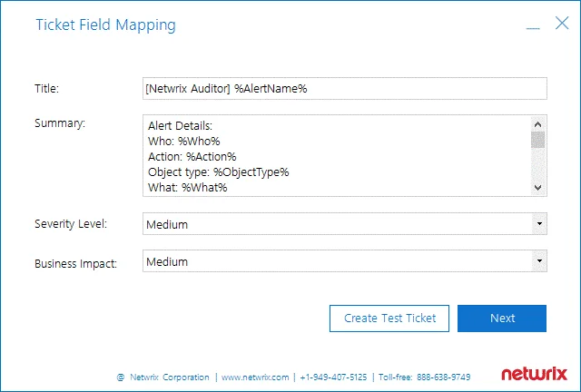The width and height of the screenshot is (581, 392).
Task: Click the Netwrix Corporation footer link
Action: point(170,377)
